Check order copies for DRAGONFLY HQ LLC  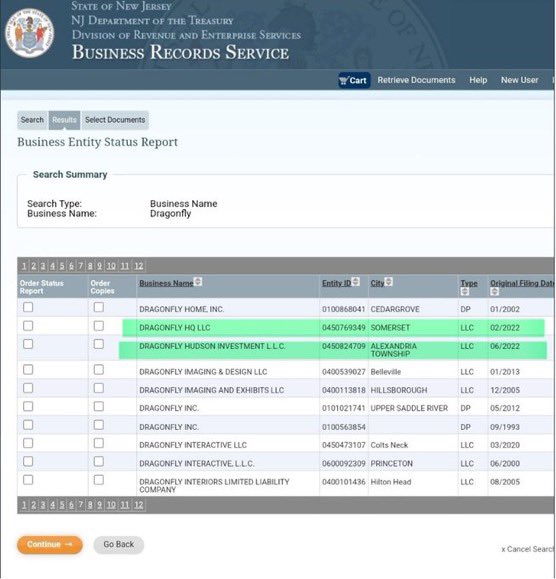(99, 326)
